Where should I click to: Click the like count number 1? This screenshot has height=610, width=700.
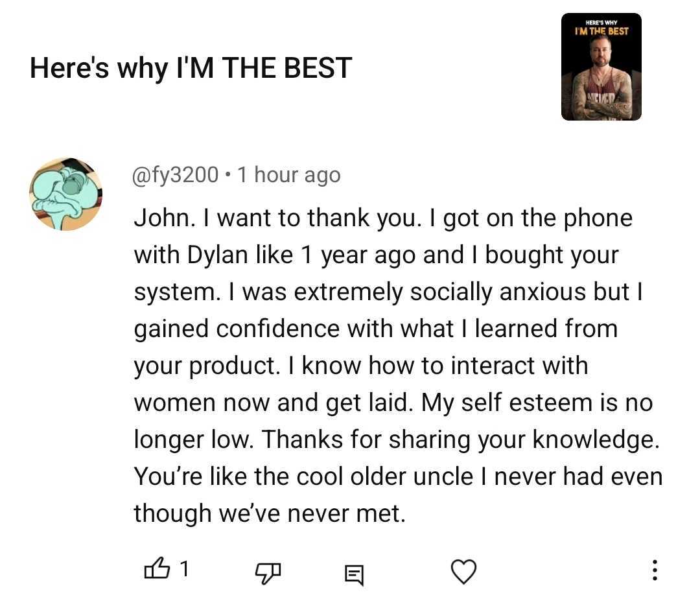point(184,569)
